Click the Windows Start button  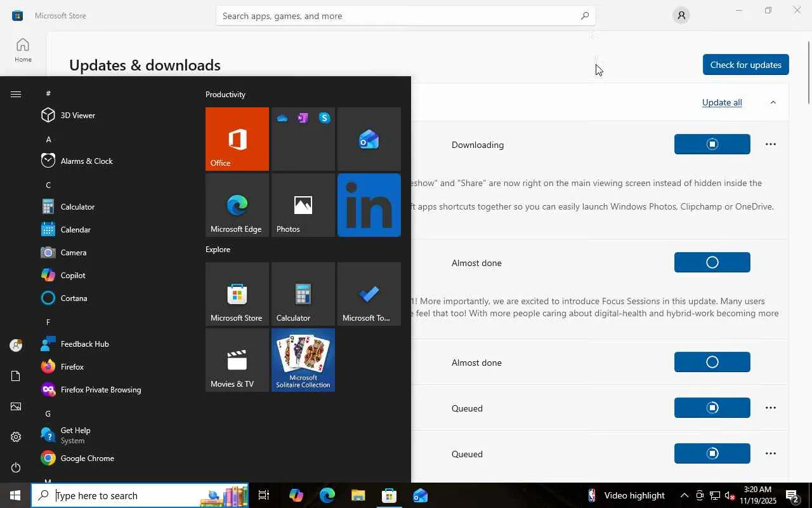point(15,495)
